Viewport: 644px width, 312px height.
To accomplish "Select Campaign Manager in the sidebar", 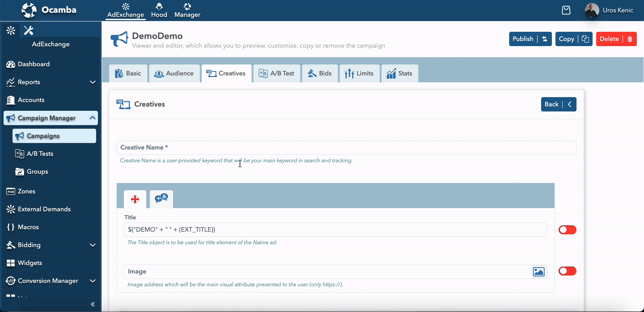I will pos(51,118).
